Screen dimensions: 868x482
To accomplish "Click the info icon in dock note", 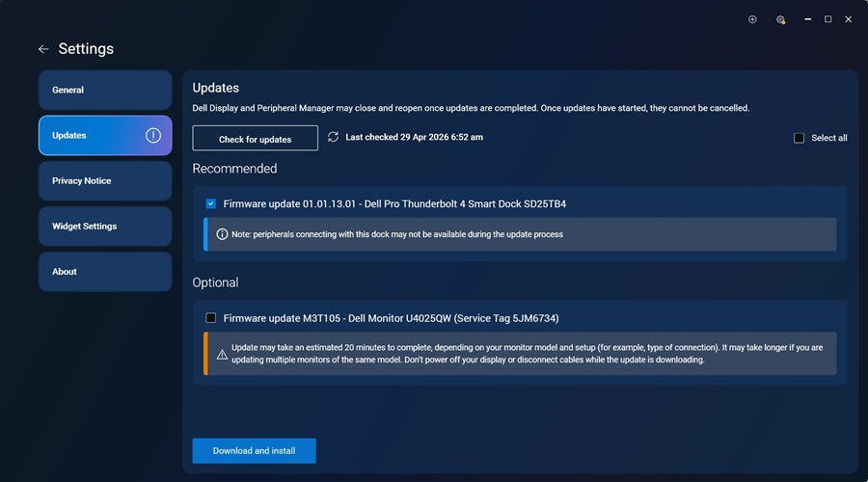I will coord(222,234).
